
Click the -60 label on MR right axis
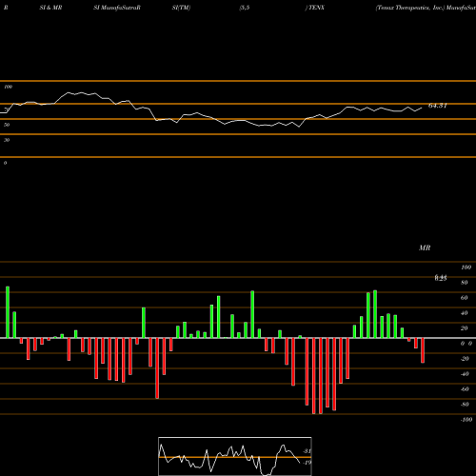465,389
